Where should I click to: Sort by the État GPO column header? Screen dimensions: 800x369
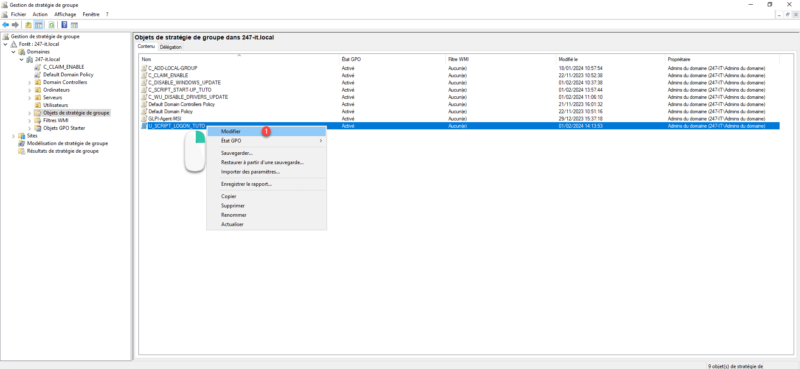point(392,59)
